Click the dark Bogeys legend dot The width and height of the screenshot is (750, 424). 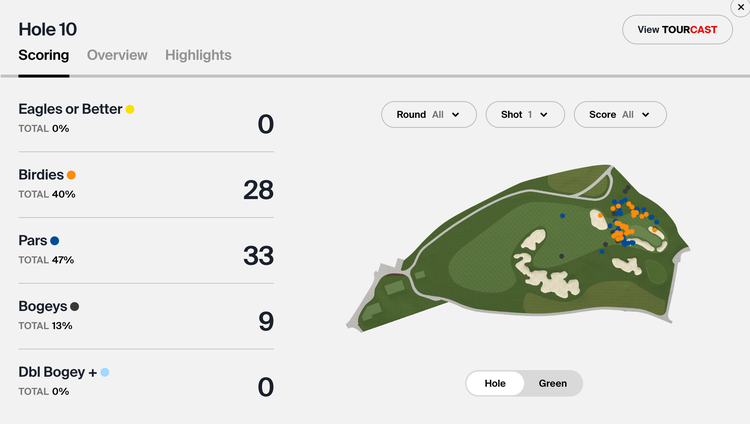[x=75, y=307]
